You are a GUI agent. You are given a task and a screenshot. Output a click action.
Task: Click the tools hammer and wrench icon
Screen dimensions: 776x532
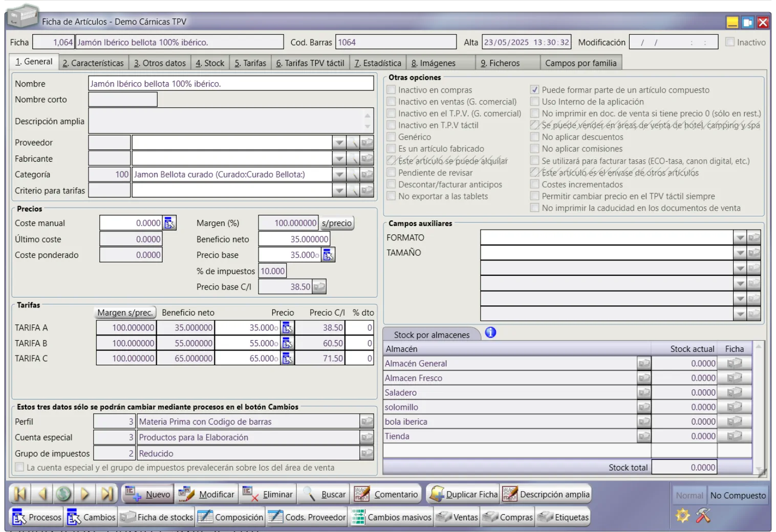click(703, 516)
